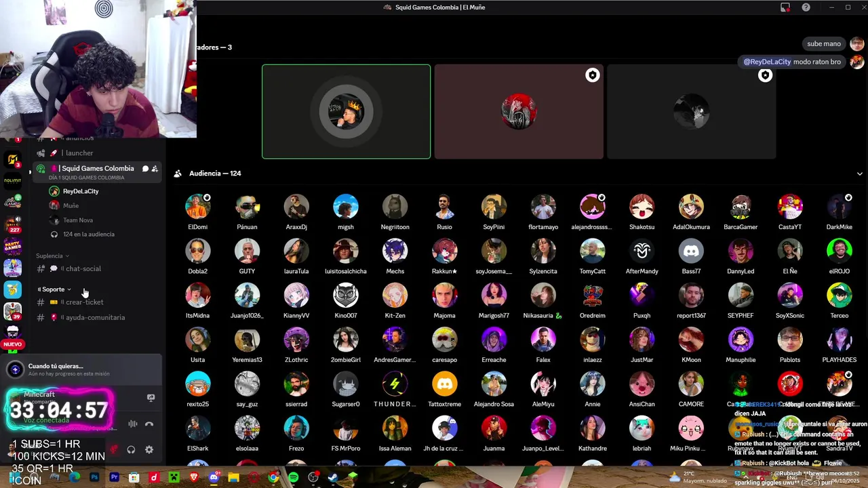Open Premiere Pro from the taskbar
This screenshot has height=488, width=868.
(x=114, y=478)
